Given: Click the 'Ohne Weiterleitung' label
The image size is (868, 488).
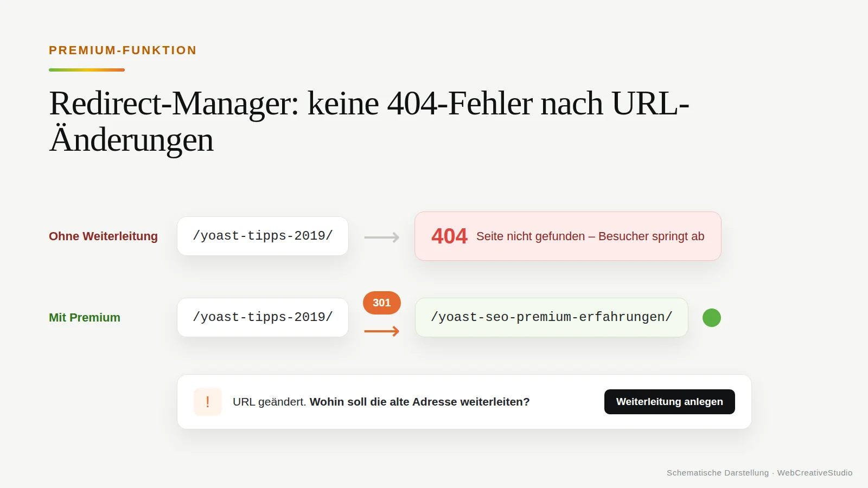Looking at the screenshot, I should (x=103, y=236).
